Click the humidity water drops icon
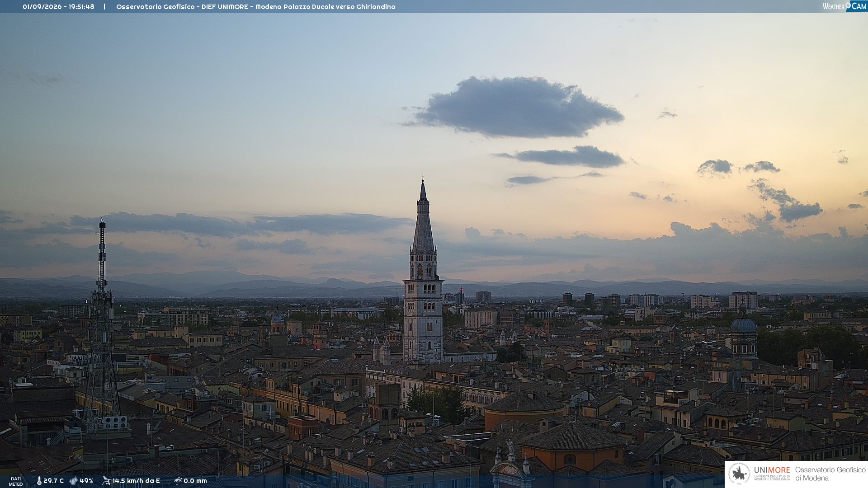 tap(73, 481)
